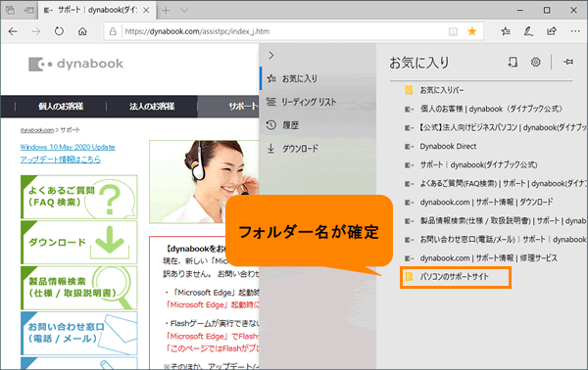Click the address bar lock icon
Viewport: 588px width, 370px height.
click(x=113, y=31)
